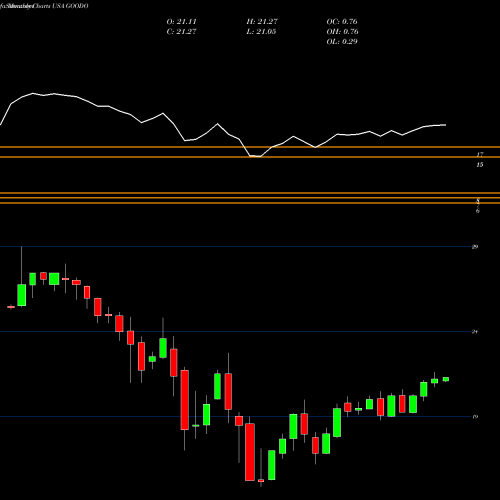500x500 pixels.
Task: Click the price axis label "19"
Action: pos(475,417)
